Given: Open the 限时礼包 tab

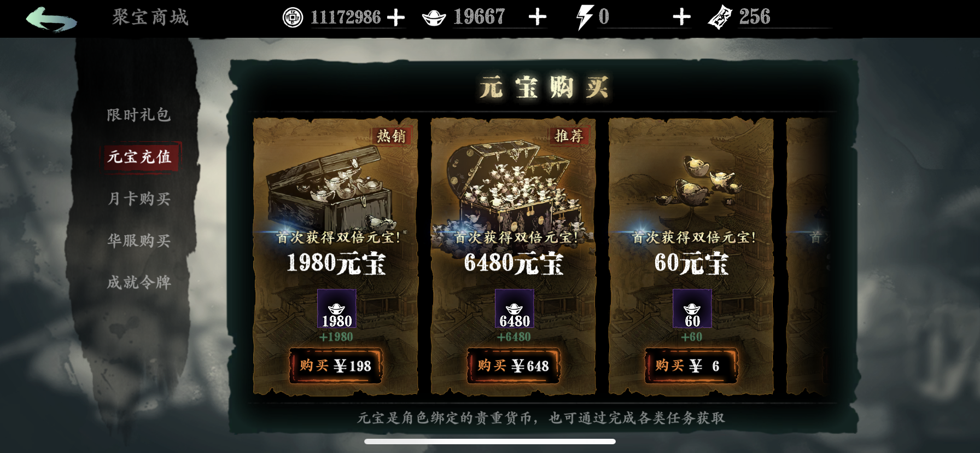Looking at the screenshot, I should (x=139, y=115).
